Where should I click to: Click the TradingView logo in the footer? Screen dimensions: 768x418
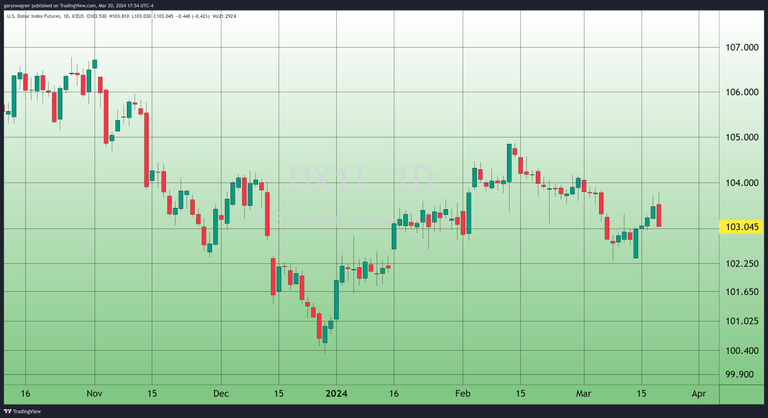point(22,411)
